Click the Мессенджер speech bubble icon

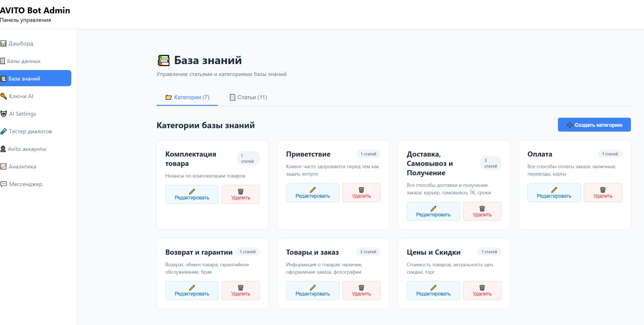coord(4,184)
